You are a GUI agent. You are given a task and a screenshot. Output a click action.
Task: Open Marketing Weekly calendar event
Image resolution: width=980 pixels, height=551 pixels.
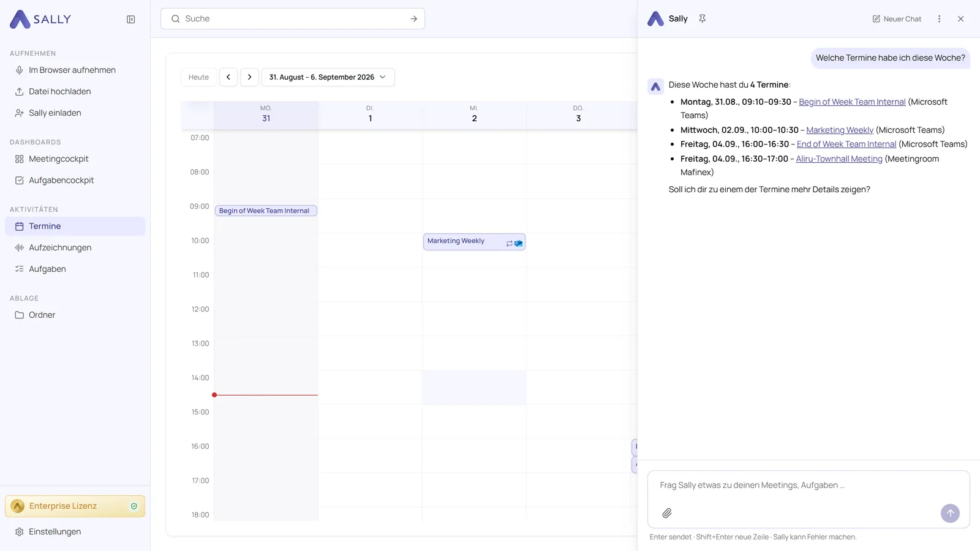pos(474,242)
